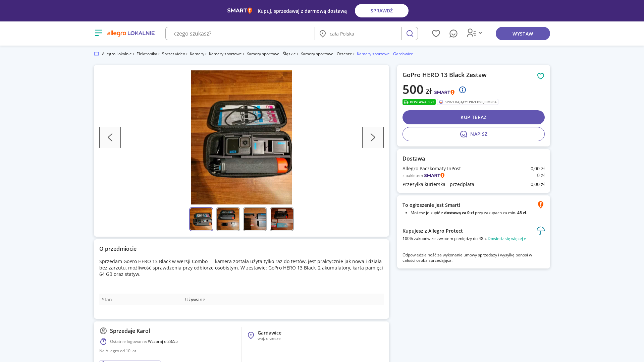Select the second photo thumbnail
644x362 pixels.
coord(228,219)
